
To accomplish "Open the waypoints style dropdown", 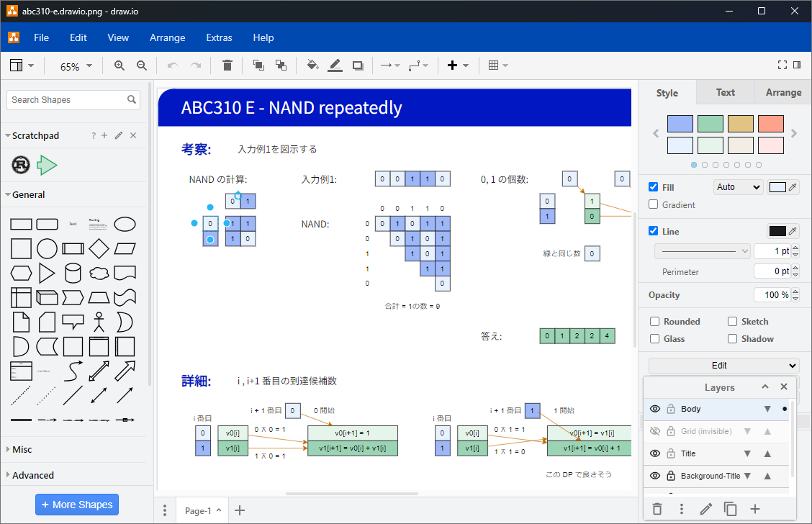I will click(418, 65).
